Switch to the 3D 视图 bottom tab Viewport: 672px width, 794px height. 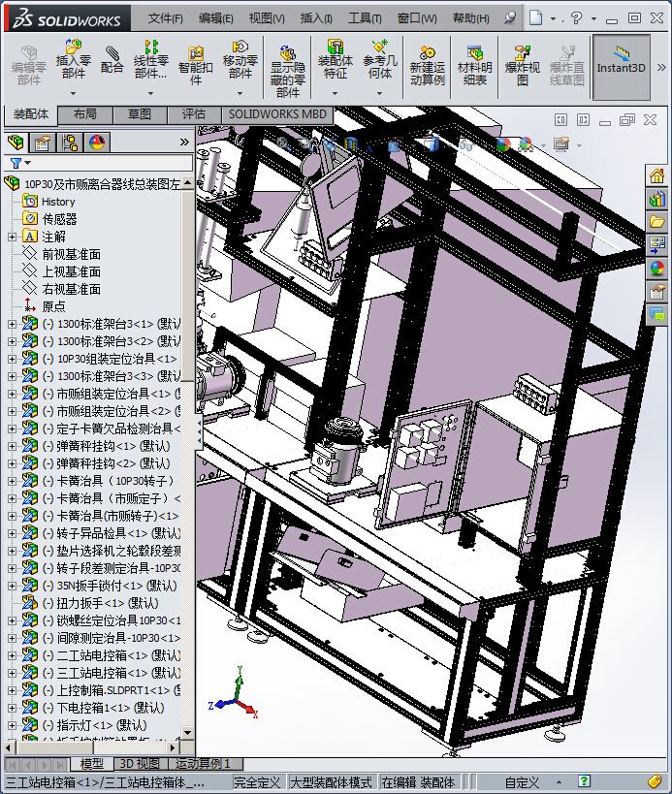[140, 764]
